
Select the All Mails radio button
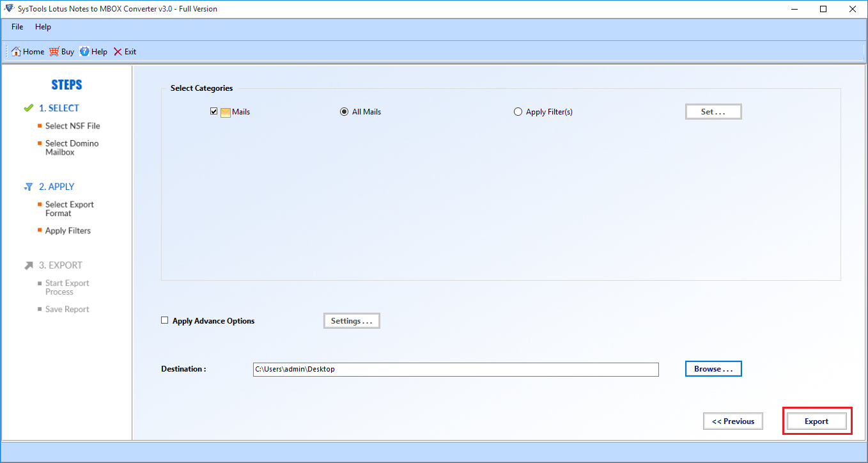tap(344, 112)
